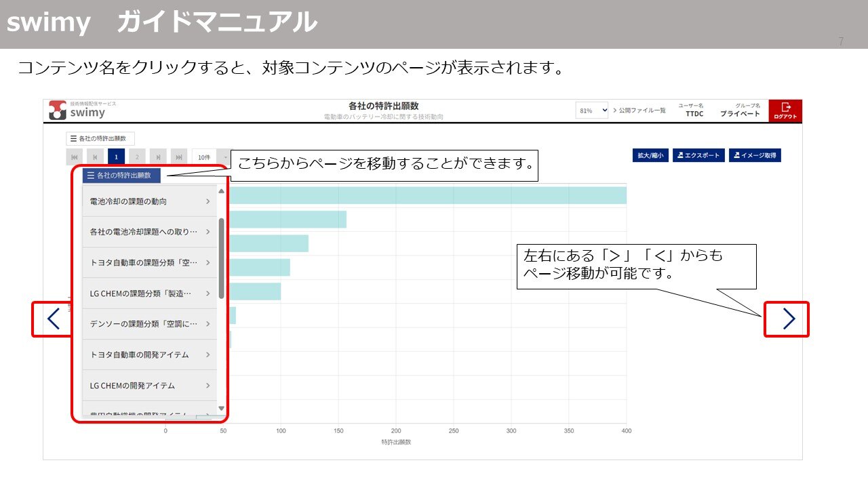The width and height of the screenshot is (868, 488).
Task: Click the プライベート group name
Action: coord(740,114)
